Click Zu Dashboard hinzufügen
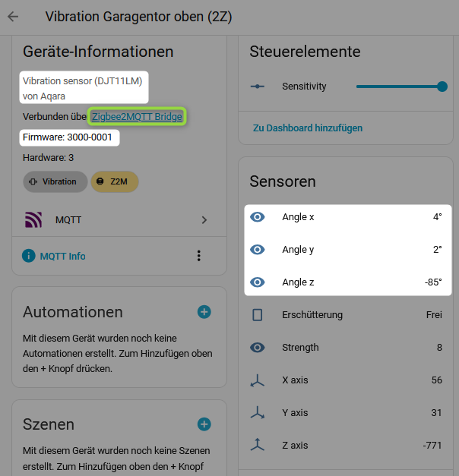This screenshot has height=476, width=459. [308, 128]
